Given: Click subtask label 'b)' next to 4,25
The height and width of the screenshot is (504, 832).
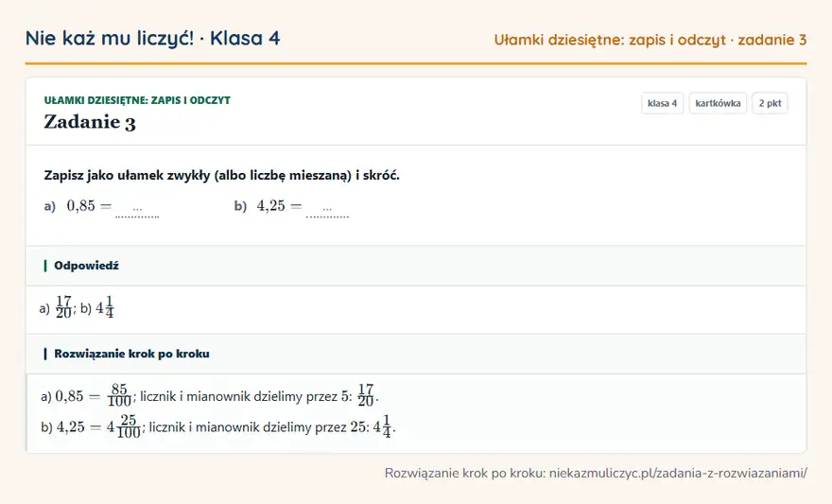Looking at the screenshot, I should tap(240, 206).
